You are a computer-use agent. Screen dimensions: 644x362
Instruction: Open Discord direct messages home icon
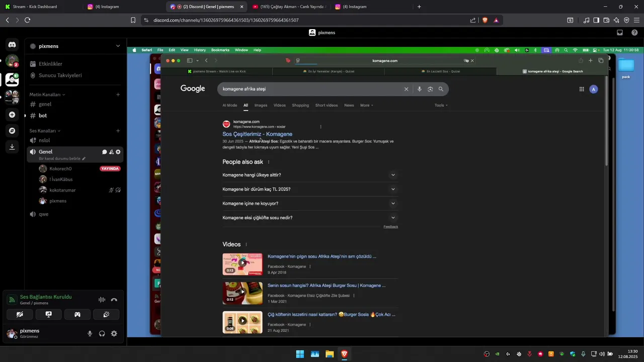[x=12, y=45]
